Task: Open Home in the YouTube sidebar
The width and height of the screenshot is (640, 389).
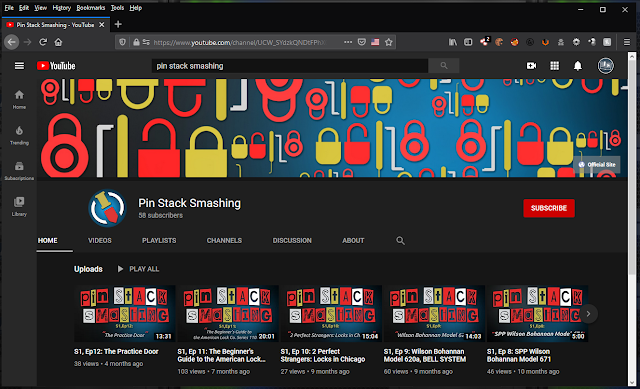Action: [19, 100]
